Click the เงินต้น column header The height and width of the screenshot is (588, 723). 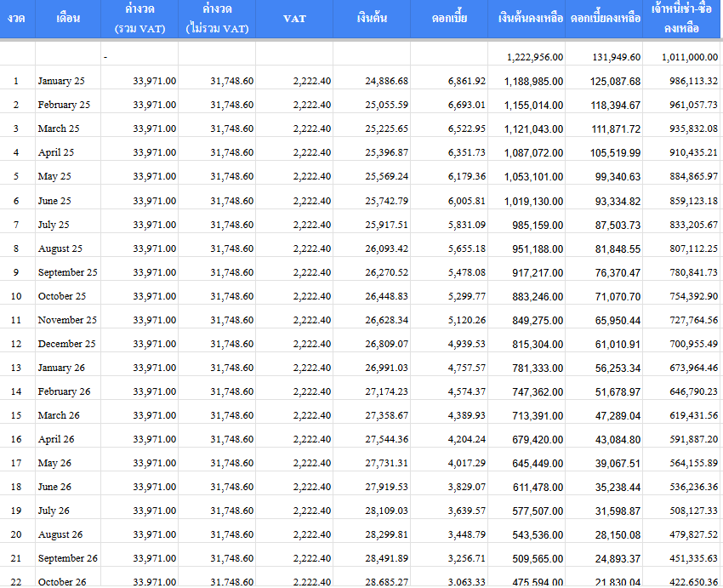tap(371, 18)
